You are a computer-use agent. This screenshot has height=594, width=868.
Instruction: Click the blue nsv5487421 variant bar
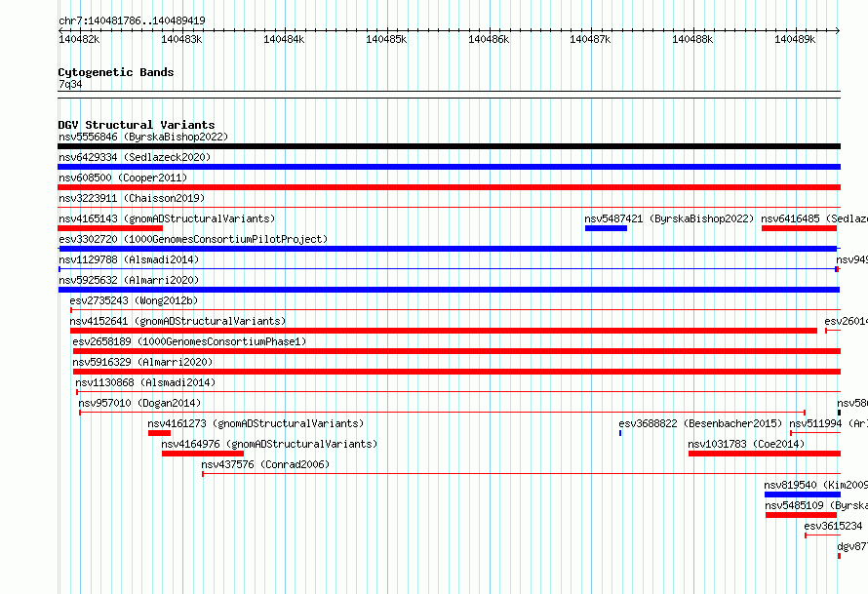(607, 228)
